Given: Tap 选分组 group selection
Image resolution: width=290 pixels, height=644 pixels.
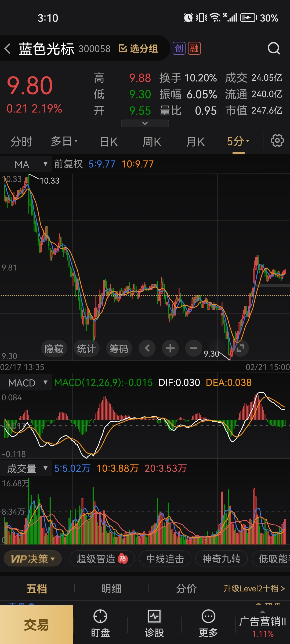Looking at the screenshot, I should [x=138, y=49].
